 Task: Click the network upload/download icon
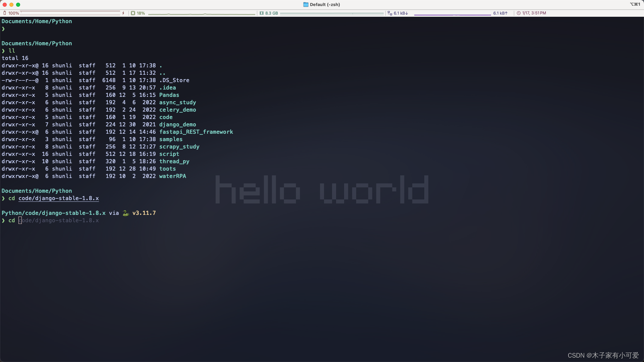(x=389, y=13)
